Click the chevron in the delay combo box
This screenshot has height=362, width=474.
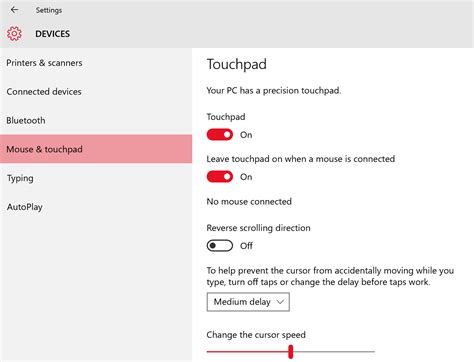[x=280, y=302]
